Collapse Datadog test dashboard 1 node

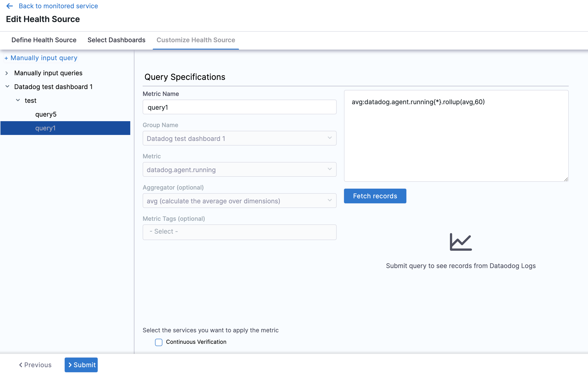(x=7, y=87)
